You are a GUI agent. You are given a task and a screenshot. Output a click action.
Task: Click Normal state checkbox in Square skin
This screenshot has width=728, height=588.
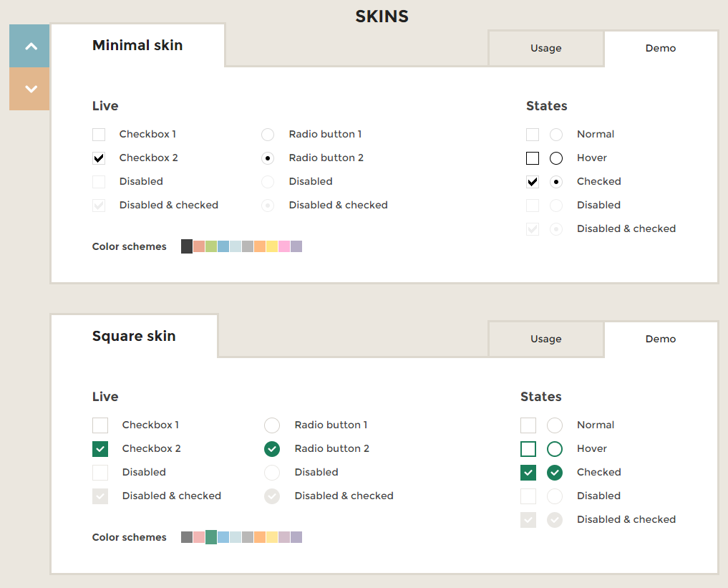[528, 425]
